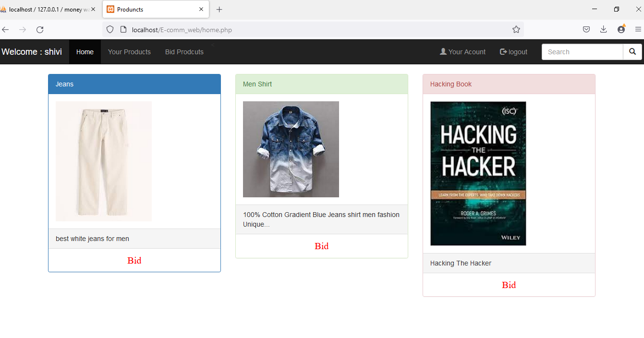Click Bid under the Jeans card
644x338 pixels.
134,260
